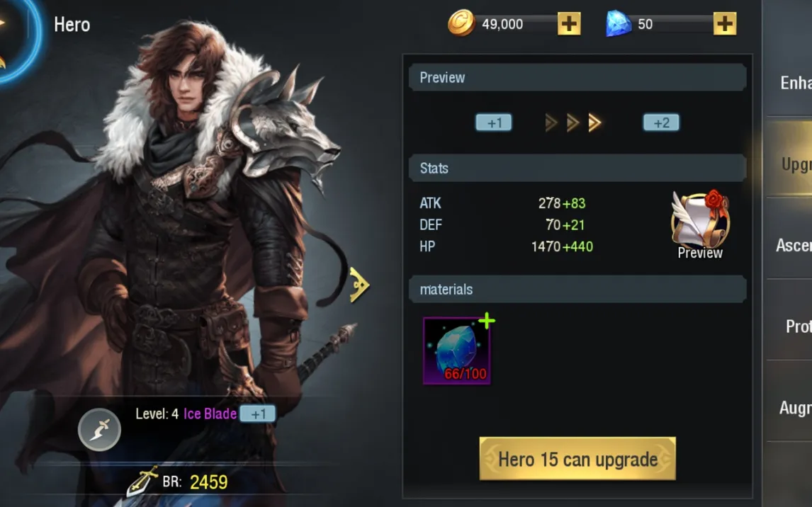Tap the green plus on the material crystal
This screenshot has height=507, width=812.
(486, 321)
